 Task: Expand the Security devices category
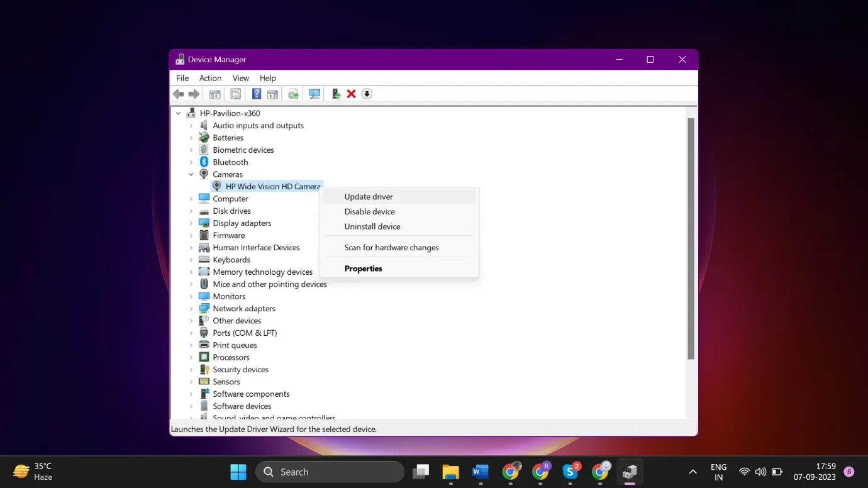tap(191, 369)
